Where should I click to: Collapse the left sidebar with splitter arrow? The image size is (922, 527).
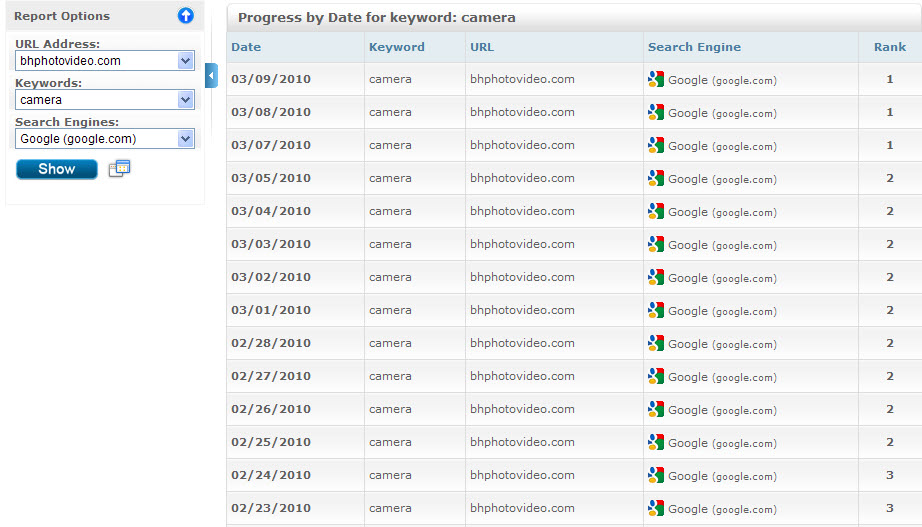coord(211,75)
